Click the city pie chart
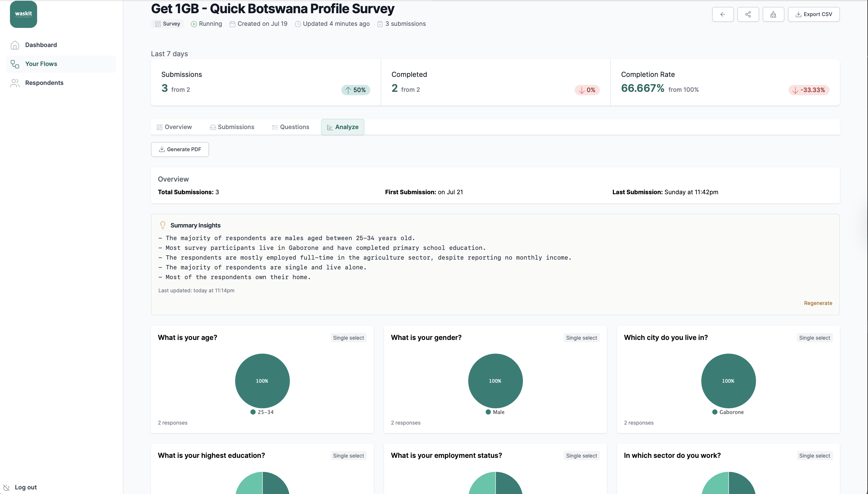The width and height of the screenshot is (868, 494). (x=728, y=381)
